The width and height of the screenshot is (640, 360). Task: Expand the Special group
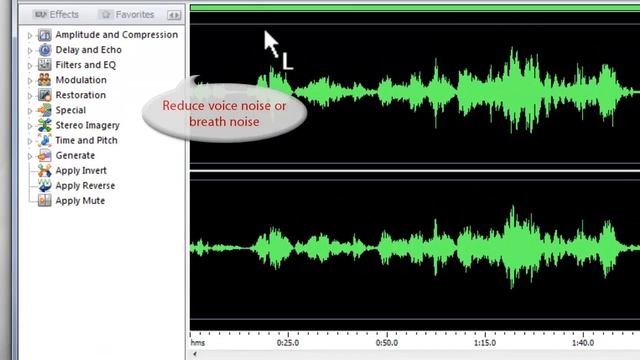[x=30, y=111]
